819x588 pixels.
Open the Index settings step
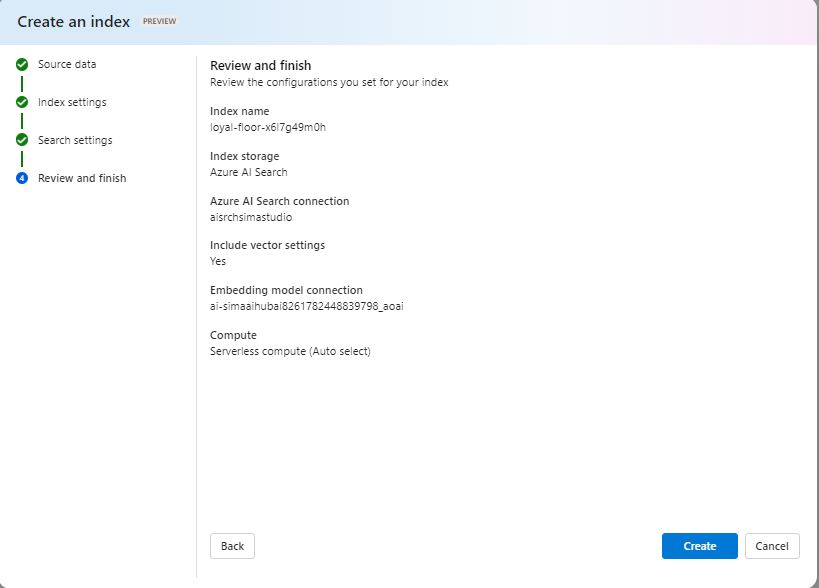[x=72, y=102]
